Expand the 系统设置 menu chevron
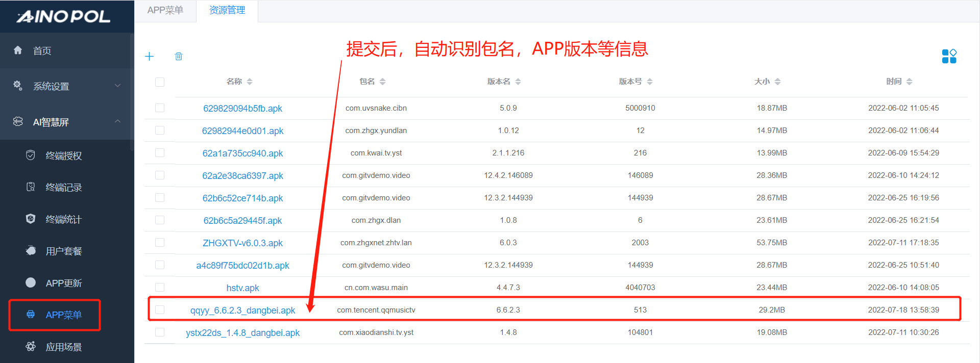The height and width of the screenshot is (363, 980). 118,86
